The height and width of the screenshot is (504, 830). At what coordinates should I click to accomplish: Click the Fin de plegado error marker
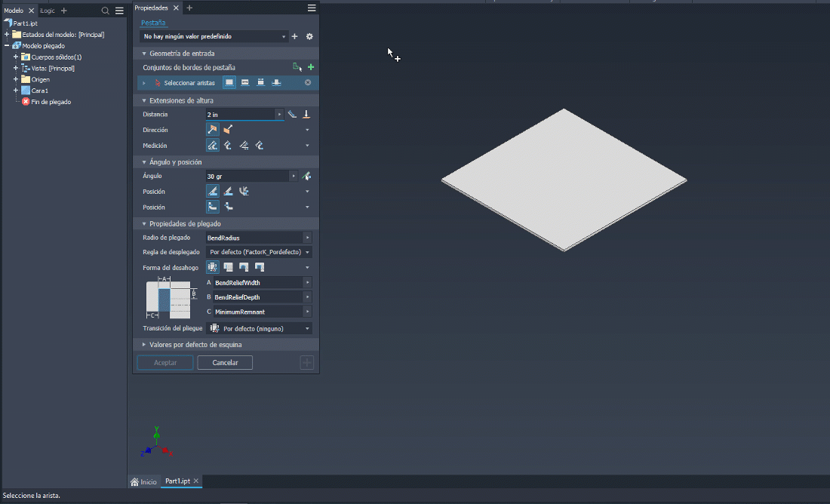pyautogui.click(x=26, y=102)
